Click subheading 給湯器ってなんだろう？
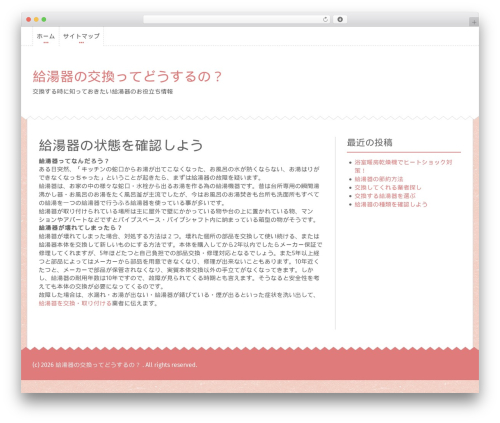Viewport: 500px width, 423px height. (74, 161)
